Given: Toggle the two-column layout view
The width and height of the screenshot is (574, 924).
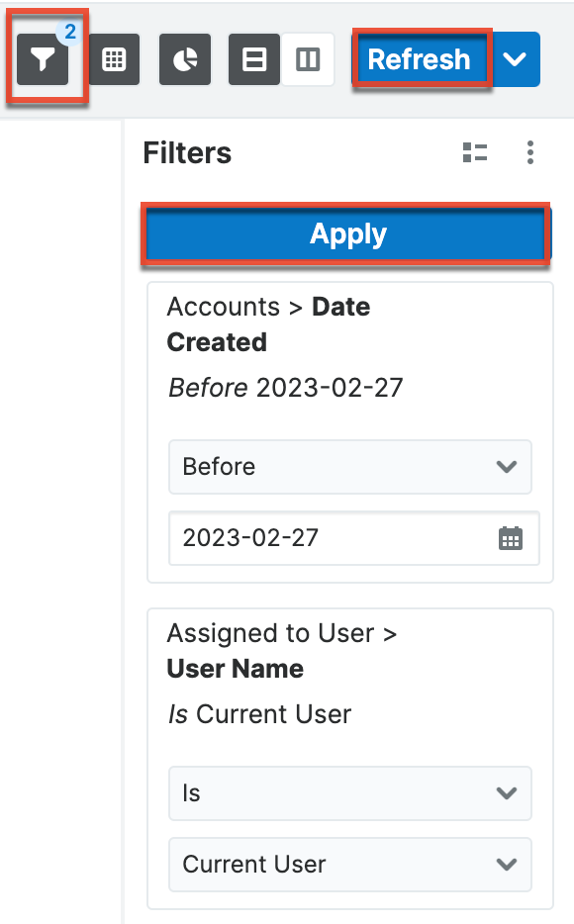Looking at the screenshot, I should [308, 59].
